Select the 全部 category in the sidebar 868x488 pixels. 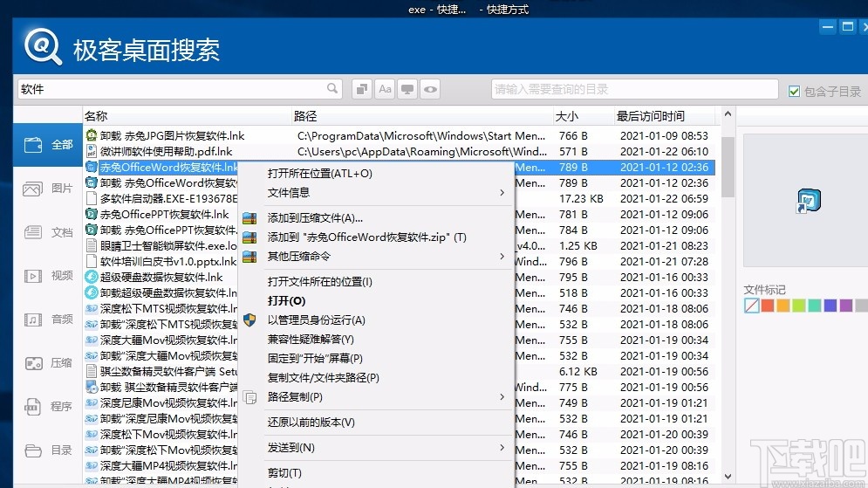click(48, 145)
